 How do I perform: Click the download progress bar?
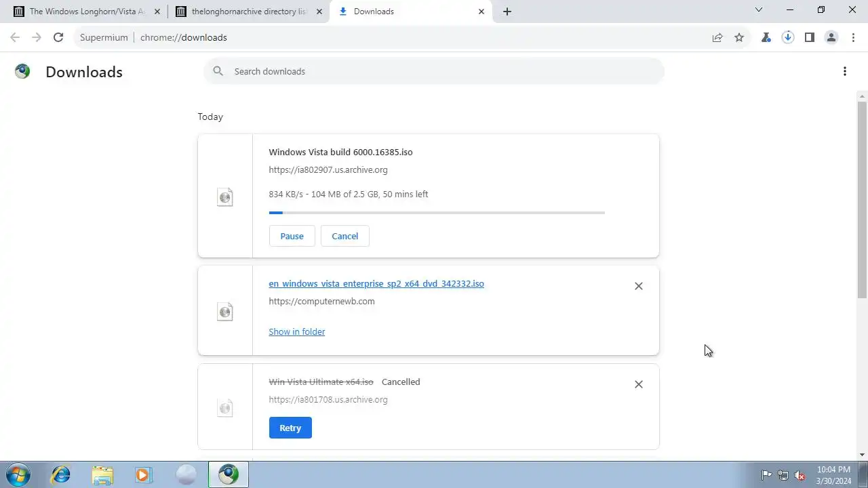pos(437,213)
